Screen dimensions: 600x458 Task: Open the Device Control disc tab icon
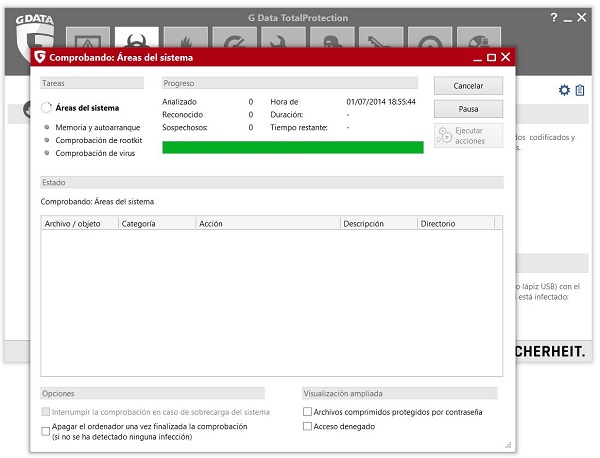tap(479, 37)
